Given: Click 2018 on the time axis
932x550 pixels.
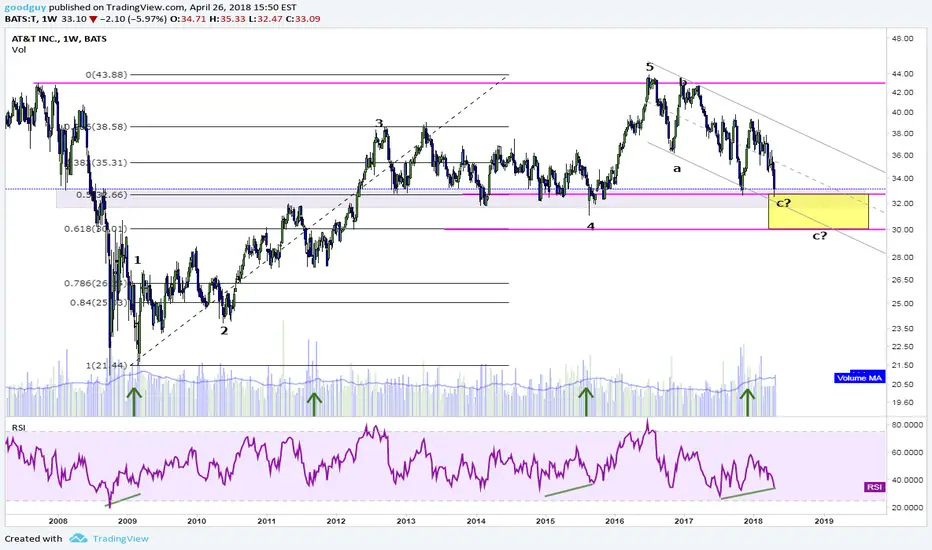Looking at the screenshot, I should pos(754,521).
